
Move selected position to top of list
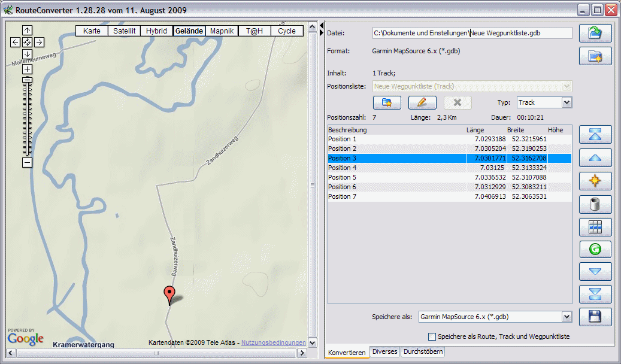[x=595, y=135]
